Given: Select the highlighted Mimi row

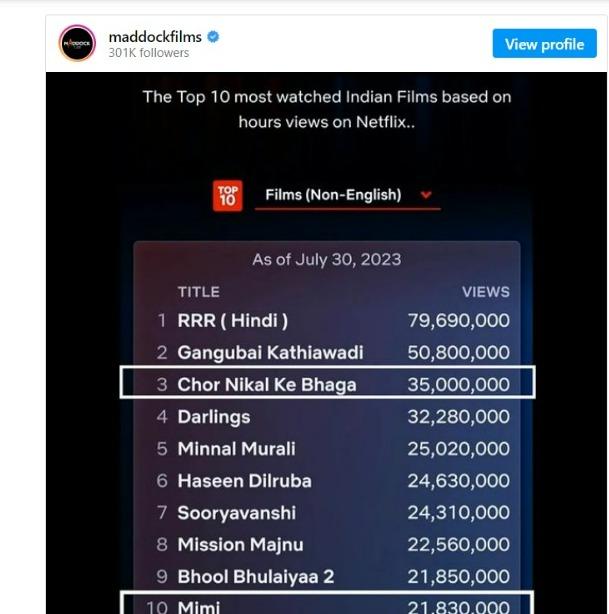Looking at the screenshot, I should (327, 603).
